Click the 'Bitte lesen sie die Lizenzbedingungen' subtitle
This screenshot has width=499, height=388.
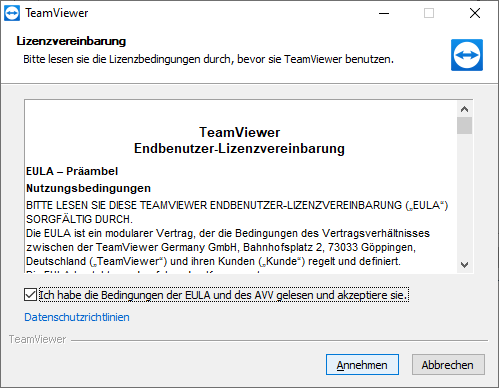point(208,59)
